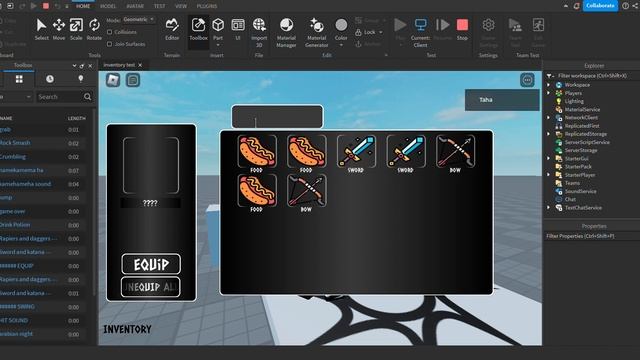Close the Inventory test document tab
The width and height of the screenshot is (640, 360).
tap(140, 65)
